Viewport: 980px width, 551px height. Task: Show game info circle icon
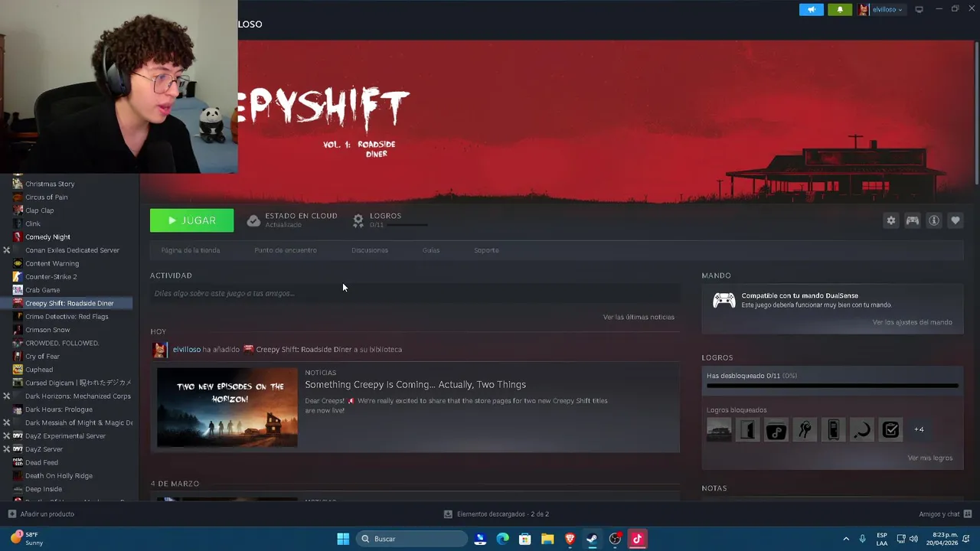click(933, 220)
